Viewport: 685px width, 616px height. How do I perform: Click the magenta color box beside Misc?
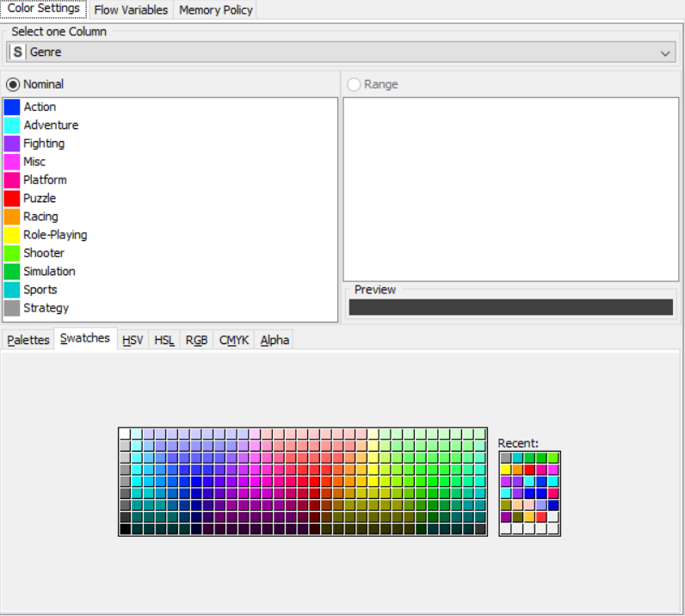pos(12,162)
